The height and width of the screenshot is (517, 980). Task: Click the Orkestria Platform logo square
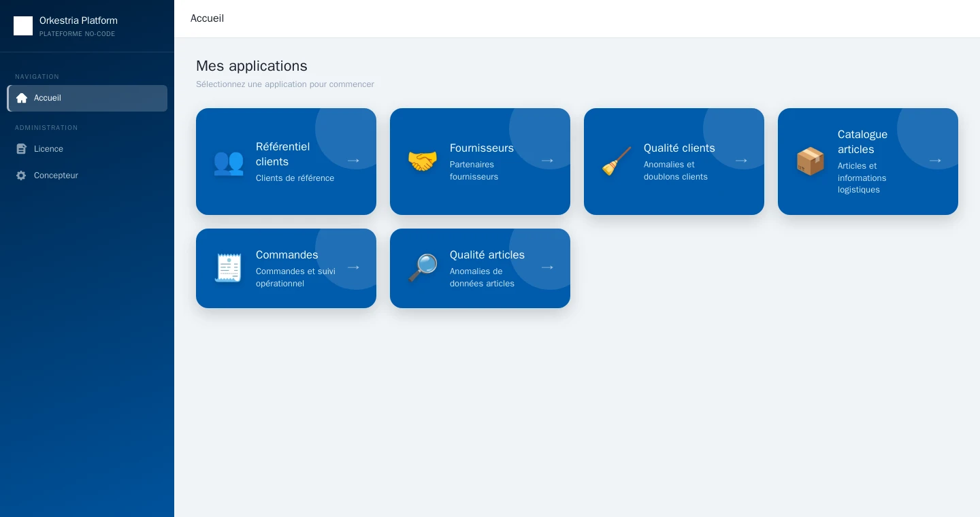click(23, 26)
